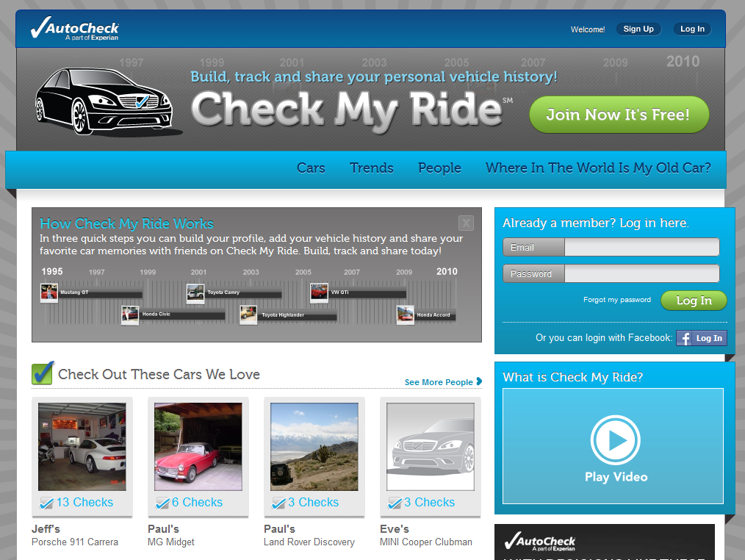Image resolution: width=745 pixels, height=560 pixels.
Task: Click the AutoCheck logo in header
Action: click(75, 29)
